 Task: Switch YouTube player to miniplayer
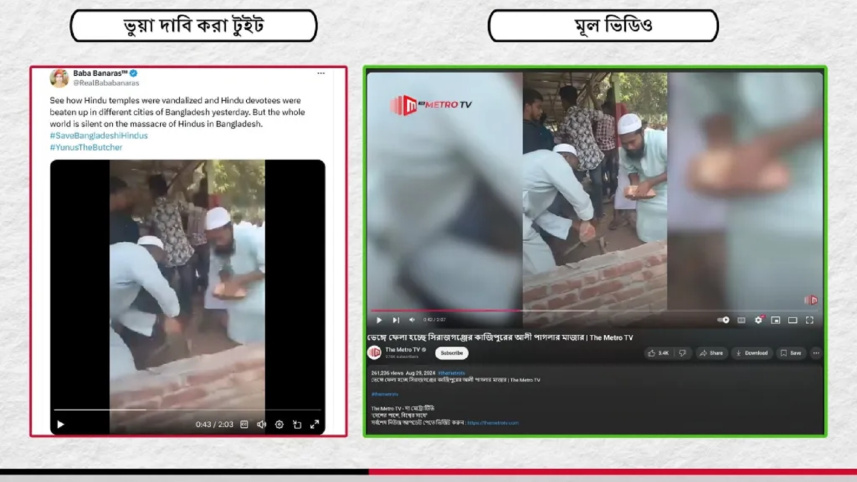coord(776,320)
